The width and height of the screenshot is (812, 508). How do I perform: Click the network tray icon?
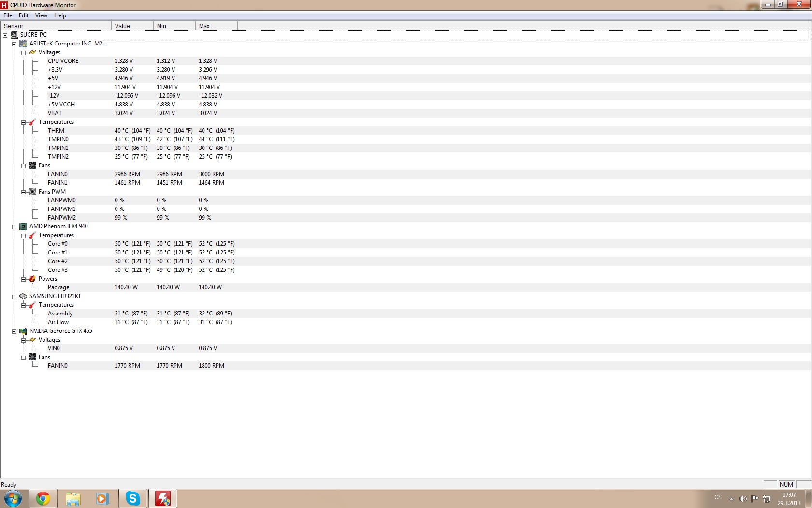pos(767,498)
